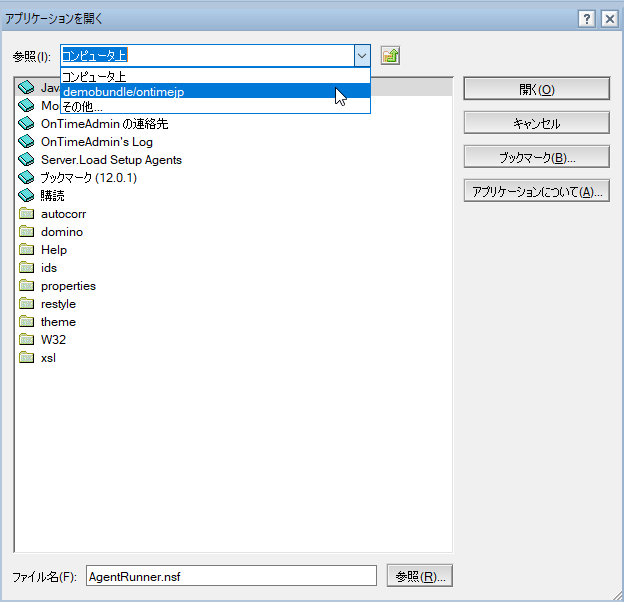Click folder icon beside domino
This screenshot has width=624, height=602.
click(x=26, y=232)
